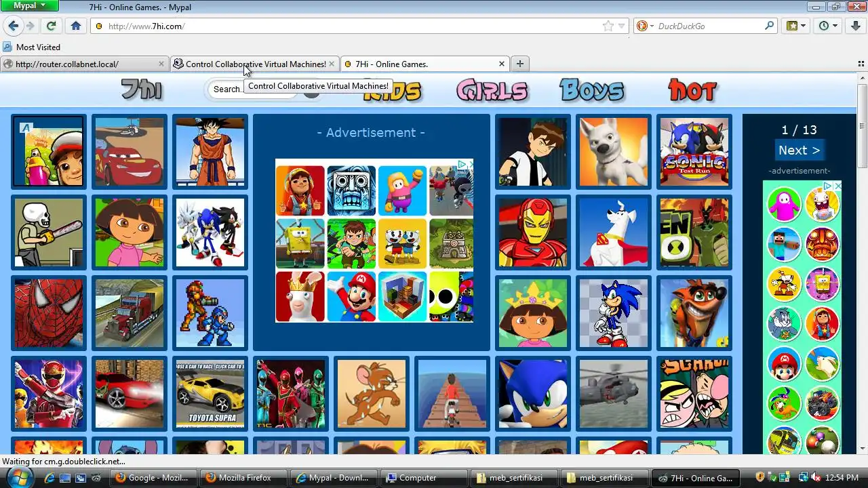The height and width of the screenshot is (488, 868).
Task: Open the Dora with crown game thumbnail
Action: click(x=533, y=313)
